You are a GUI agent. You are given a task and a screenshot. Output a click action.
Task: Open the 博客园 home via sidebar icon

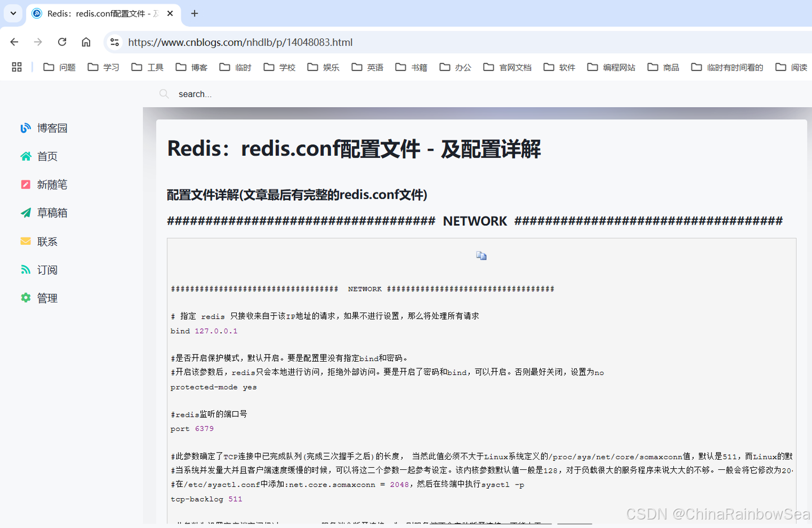point(26,128)
